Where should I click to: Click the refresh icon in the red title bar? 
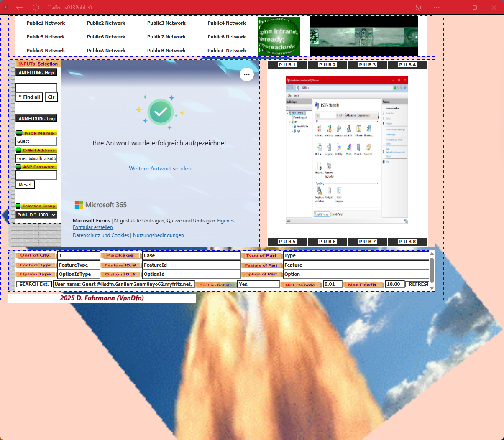tap(36, 7)
